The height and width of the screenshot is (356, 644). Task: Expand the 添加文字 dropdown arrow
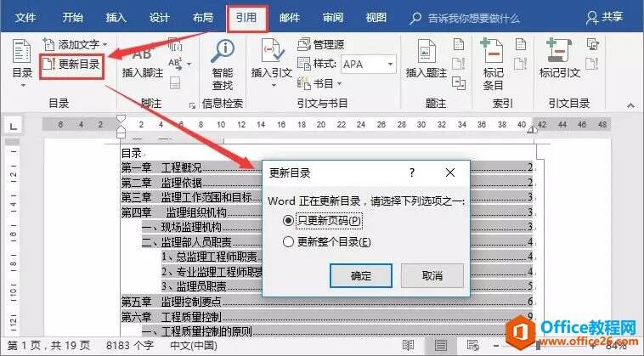(x=105, y=44)
